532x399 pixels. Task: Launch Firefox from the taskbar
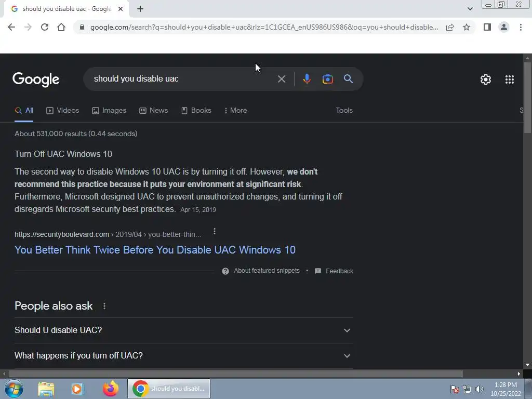tap(110, 389)
